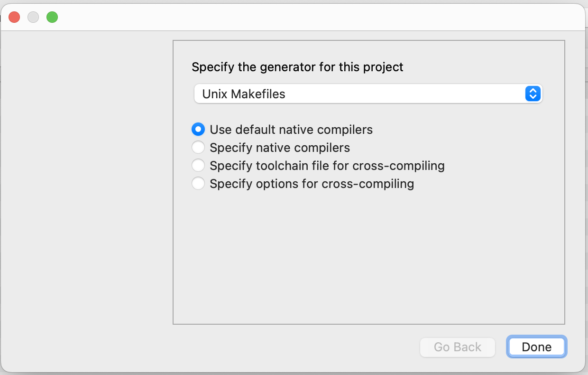588x375 pixels.
Task: Select the "Use default native compilers" radio button
Action: click(198, 129)
